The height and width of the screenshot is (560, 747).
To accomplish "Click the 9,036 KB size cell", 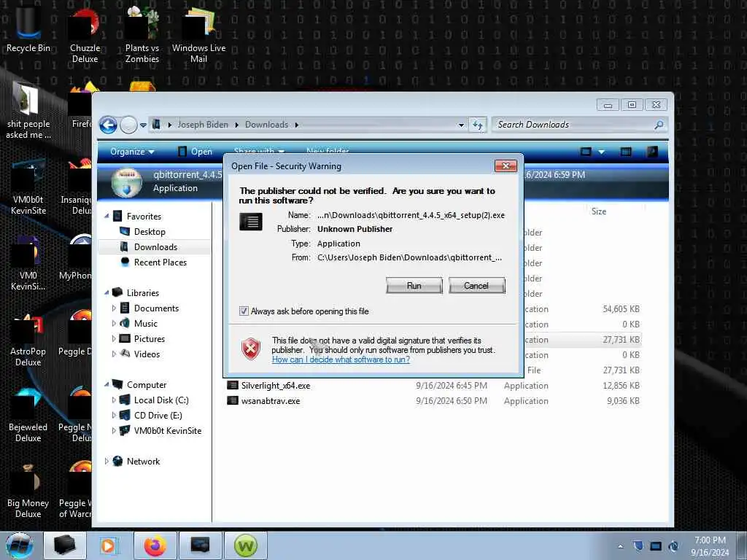I will (623, 401).
